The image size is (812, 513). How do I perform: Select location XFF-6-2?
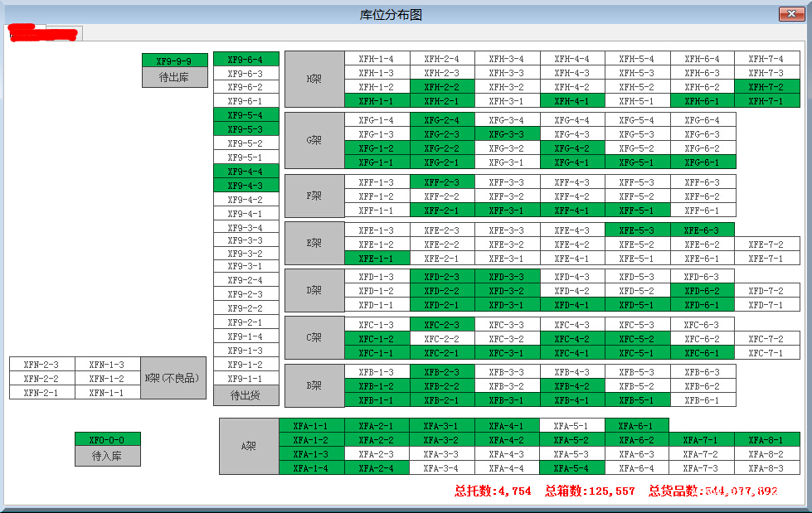(703, 196)
